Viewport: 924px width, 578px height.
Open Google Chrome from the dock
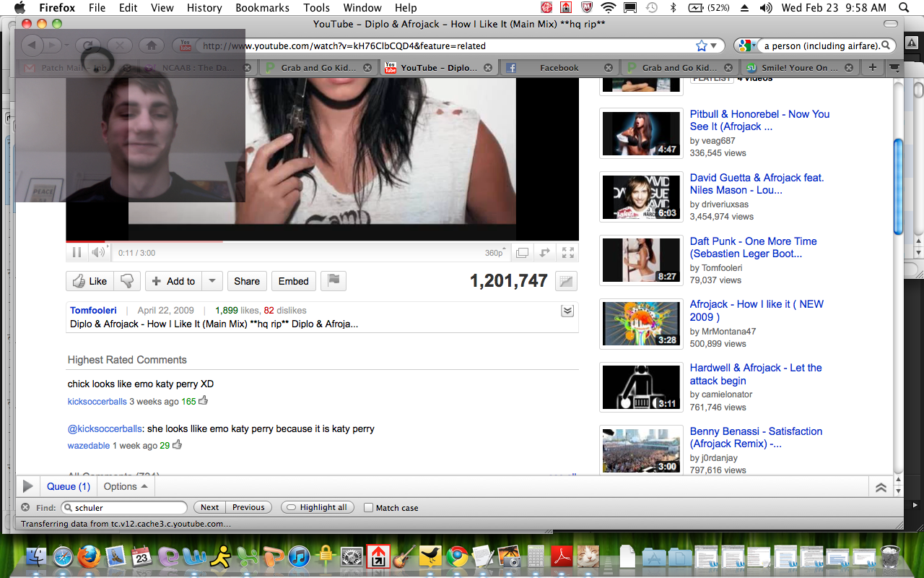(x=456, y=556)
